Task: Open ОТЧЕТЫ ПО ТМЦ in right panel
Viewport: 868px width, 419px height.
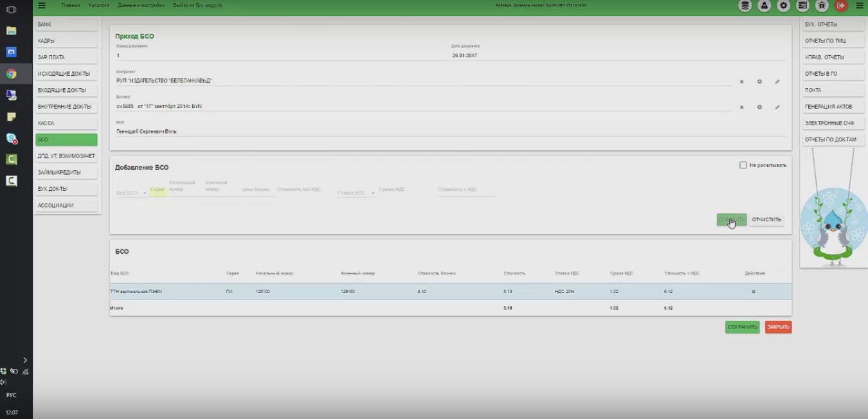Action: click(x=834, y=41)
